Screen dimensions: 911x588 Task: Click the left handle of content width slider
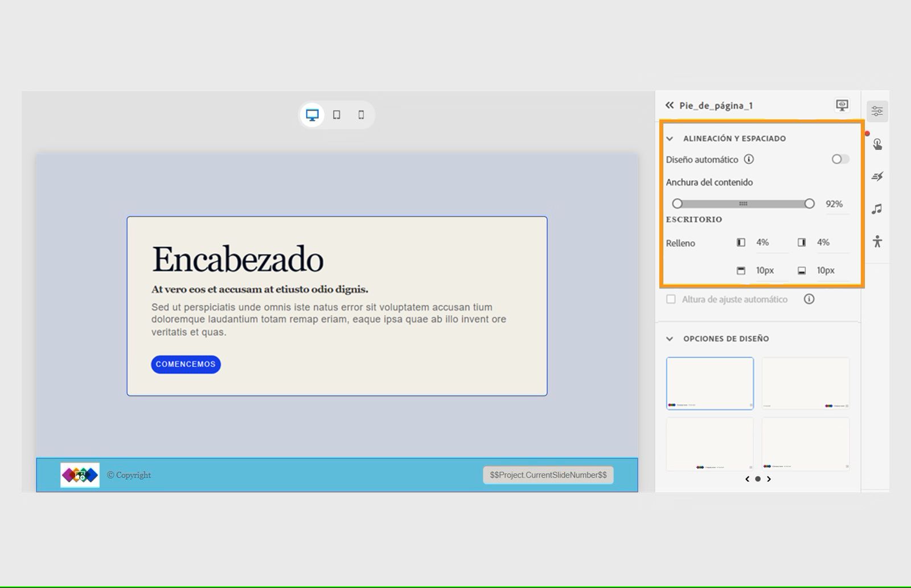[677, 204]
